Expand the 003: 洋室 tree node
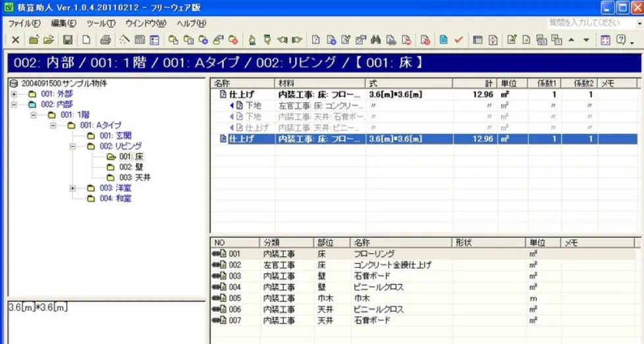 coord(72,188)
